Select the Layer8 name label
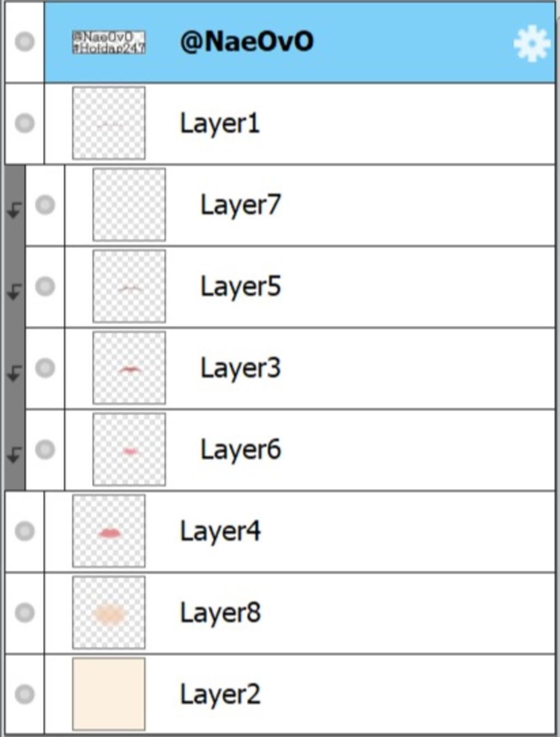Image resolution: width=560 pixels, height=737 pixels. (x=220, y=613)
